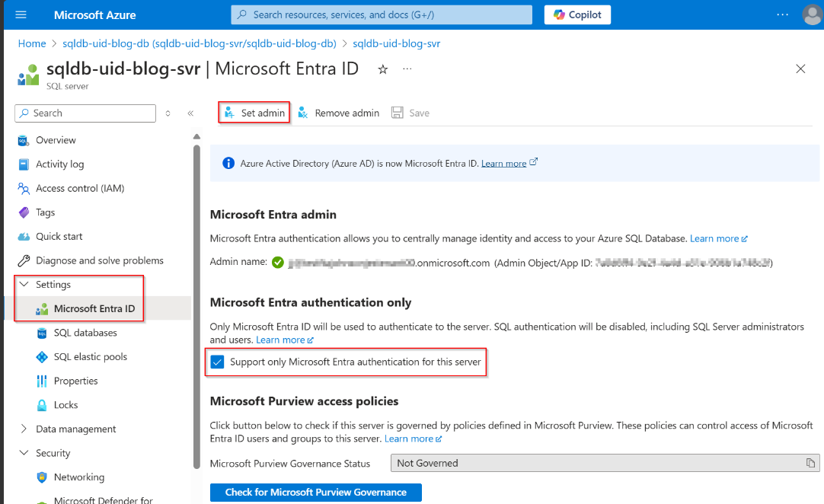Open SQL elastic pools menu item
The width and height of the screenshot is (824, 504).
(x=91, y=357)
